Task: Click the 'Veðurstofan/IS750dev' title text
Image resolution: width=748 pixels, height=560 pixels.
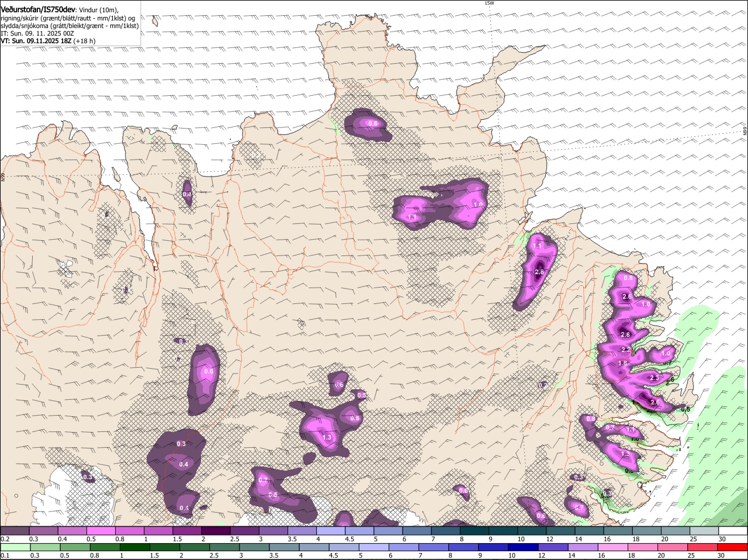Action: click(x=38, y=9)
